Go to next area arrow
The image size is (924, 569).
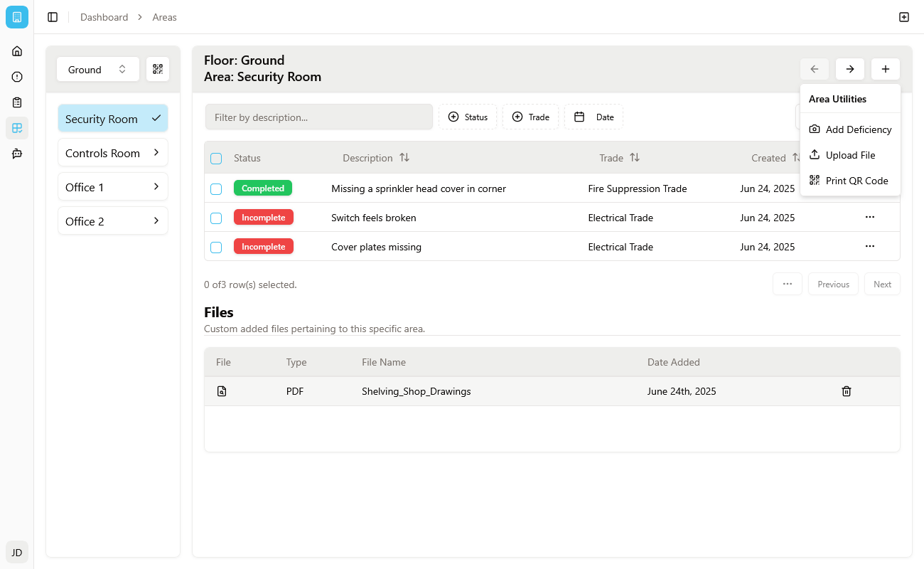click(850, 69)
